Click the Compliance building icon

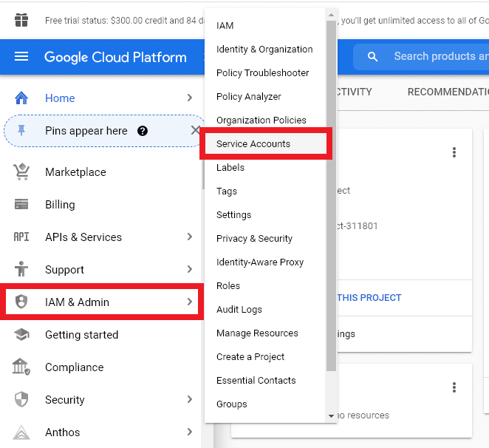(21, 367)
